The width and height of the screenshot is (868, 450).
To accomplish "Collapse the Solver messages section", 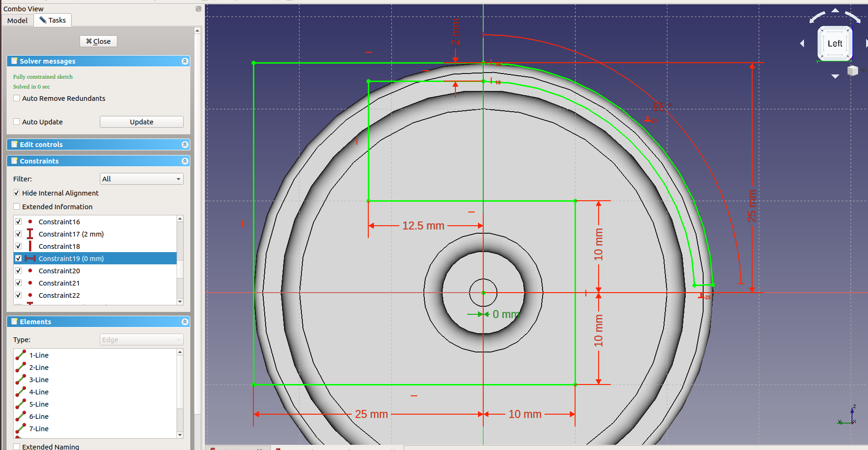I will coord(185,61).
